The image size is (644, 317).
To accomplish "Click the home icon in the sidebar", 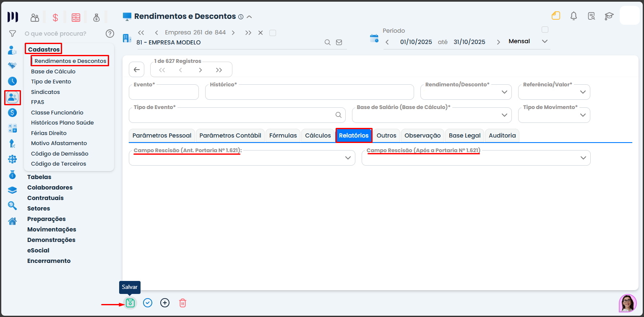I will click(x=13, y=221).
